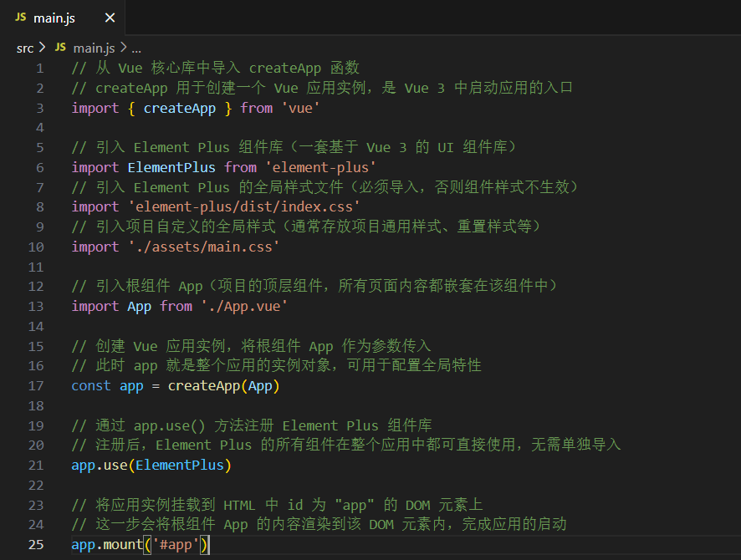Screen dimensions: 741x560
Task: Click the comment on line 1 about createApp
Action: point(216,68)
